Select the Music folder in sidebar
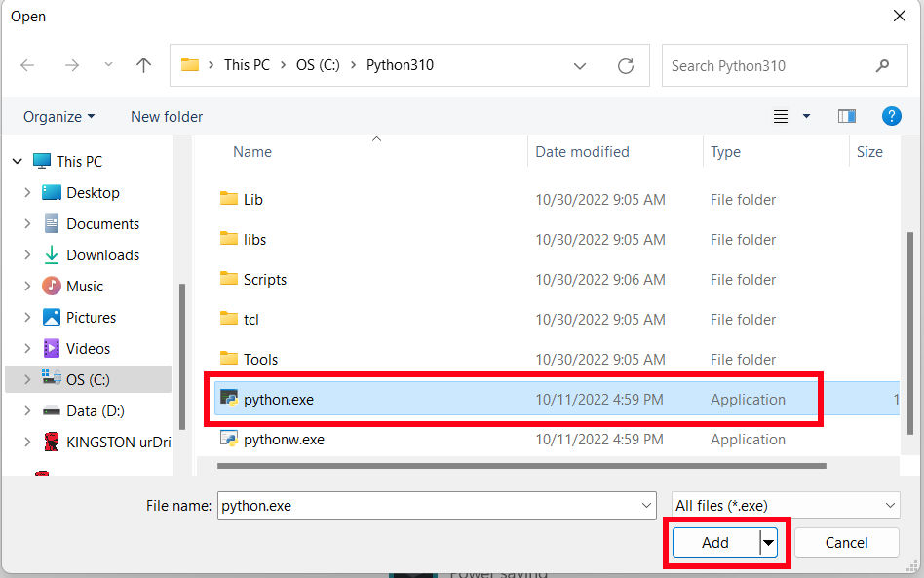This screenshot has height=578, width=924. (88, 286)
